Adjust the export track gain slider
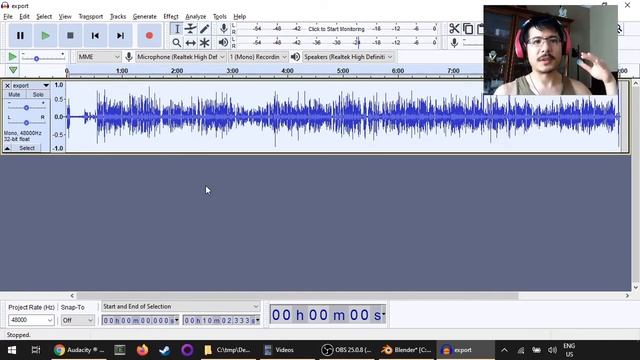This screenshot has width=640, height=360. [26, 108]
